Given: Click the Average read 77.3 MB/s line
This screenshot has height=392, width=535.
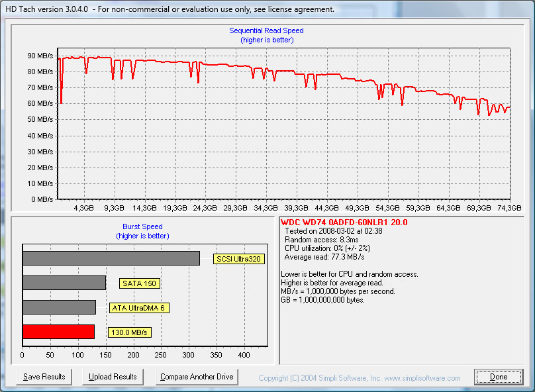Looking at the screenshot, I should coord(324,257).
